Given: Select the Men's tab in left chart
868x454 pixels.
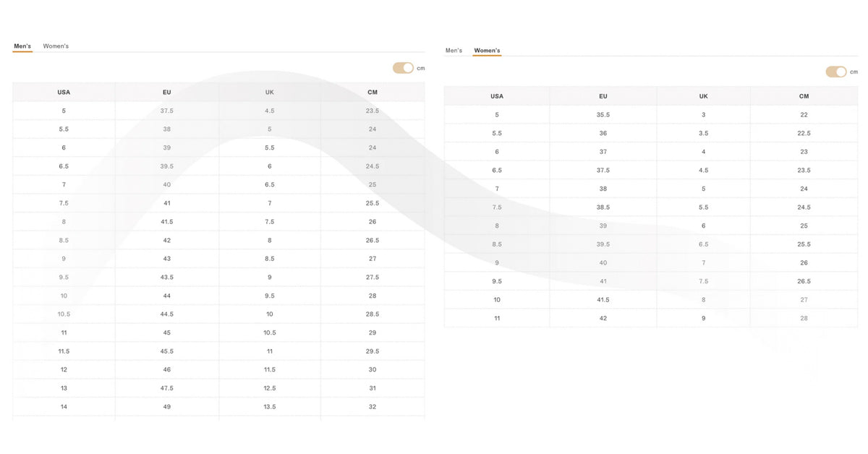Looking at the screenshot, I should tap(22, 46).
